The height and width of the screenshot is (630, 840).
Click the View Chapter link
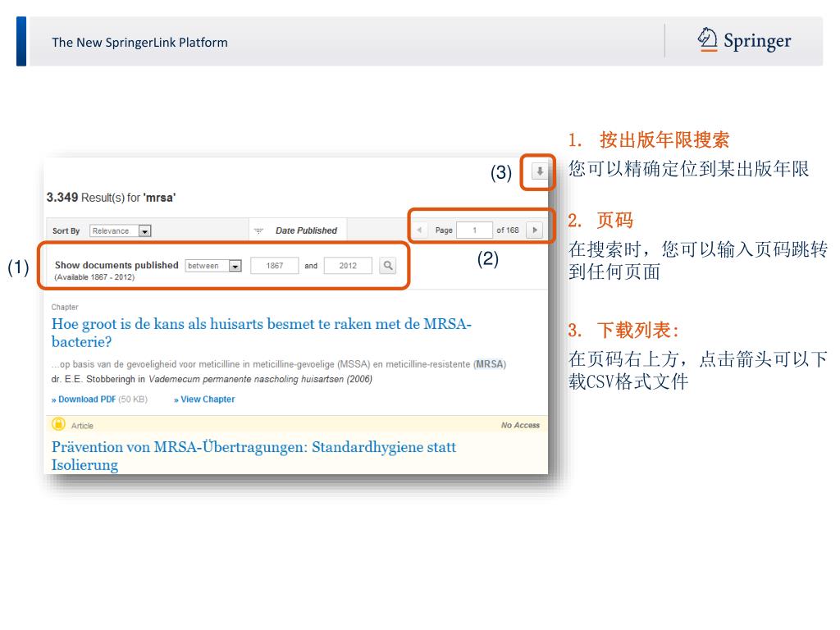coord(204,399)
